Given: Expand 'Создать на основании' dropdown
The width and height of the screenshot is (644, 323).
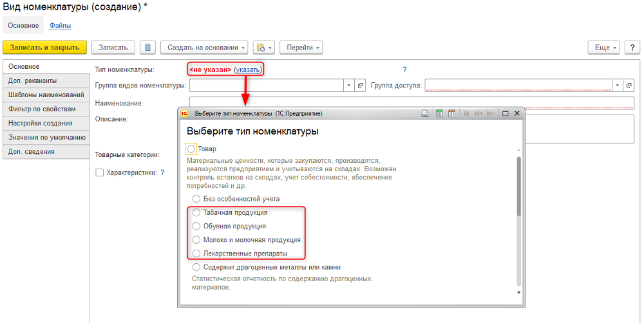Looking at the screenshot, I should pyautogui.click(x=204, y=48).
